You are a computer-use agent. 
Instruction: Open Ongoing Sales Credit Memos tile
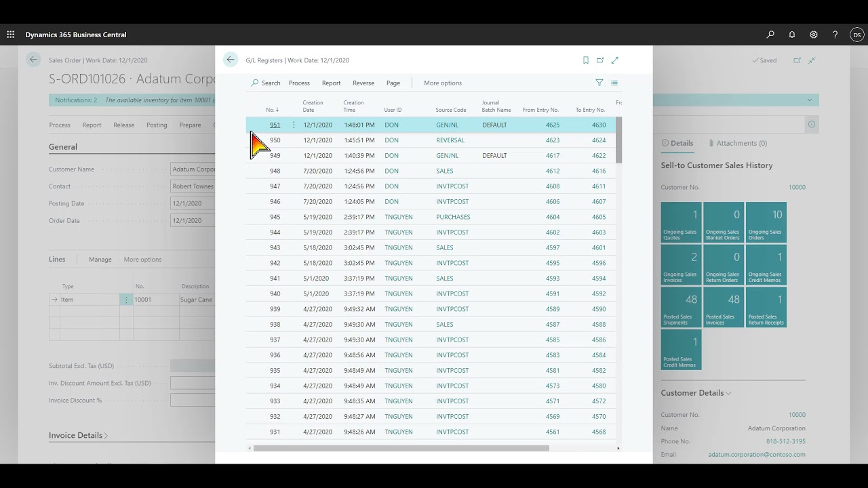tap(766, 265)
